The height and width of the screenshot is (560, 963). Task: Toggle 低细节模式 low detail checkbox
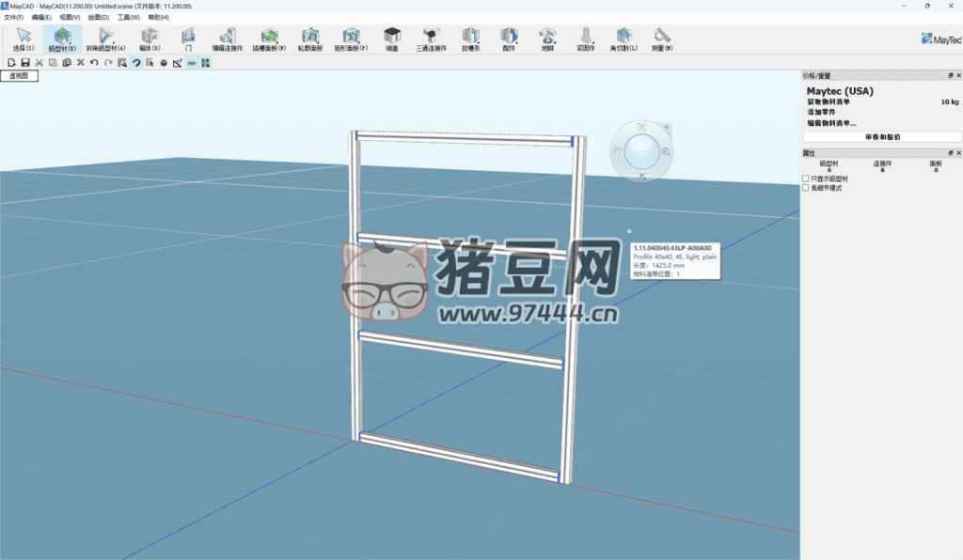[805, 188]
